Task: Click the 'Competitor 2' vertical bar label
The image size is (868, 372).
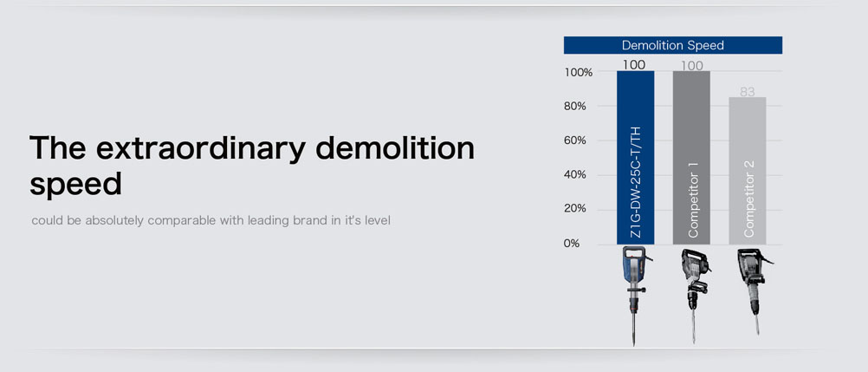Action: point(749,199)
